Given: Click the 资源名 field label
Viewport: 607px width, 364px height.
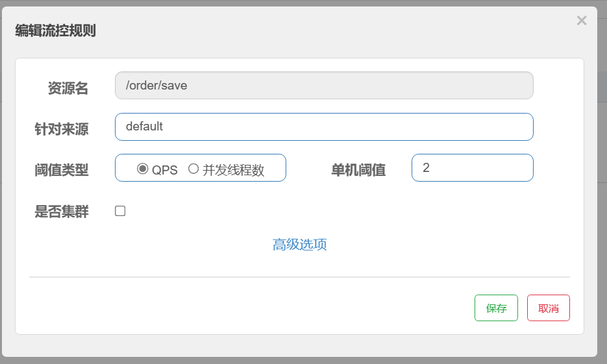Looking at the screenshot, I should point(68,88).
